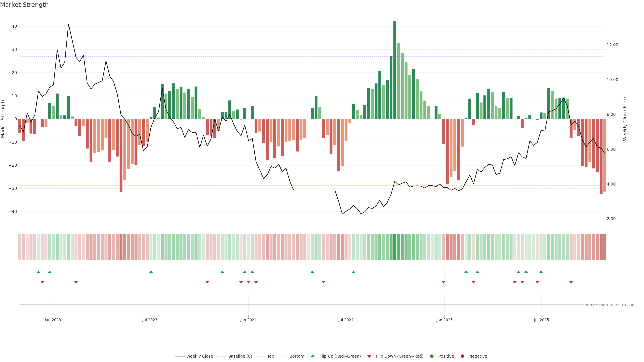This screenshot has width=644, height=362.
Task: Click the 'Jan 2023' x-axis label
Action: (53, 320)
